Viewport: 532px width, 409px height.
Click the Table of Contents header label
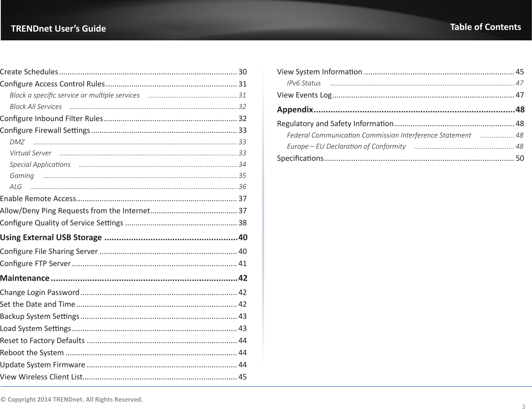tap(486, 27)
